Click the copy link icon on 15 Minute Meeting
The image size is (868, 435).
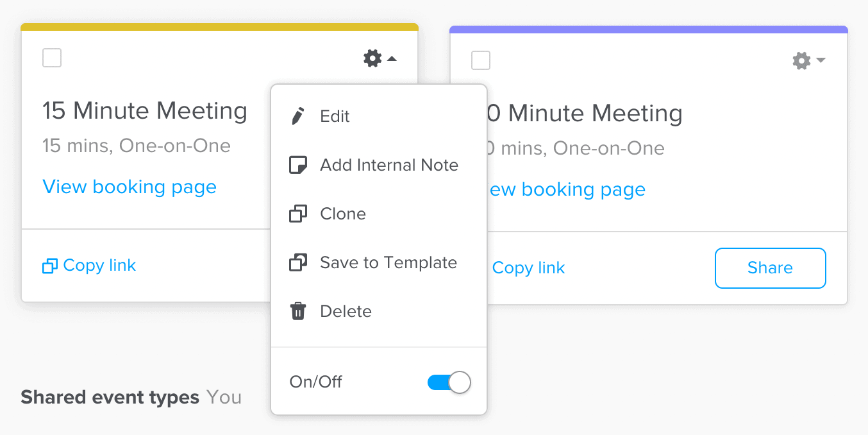coord(49,265)
